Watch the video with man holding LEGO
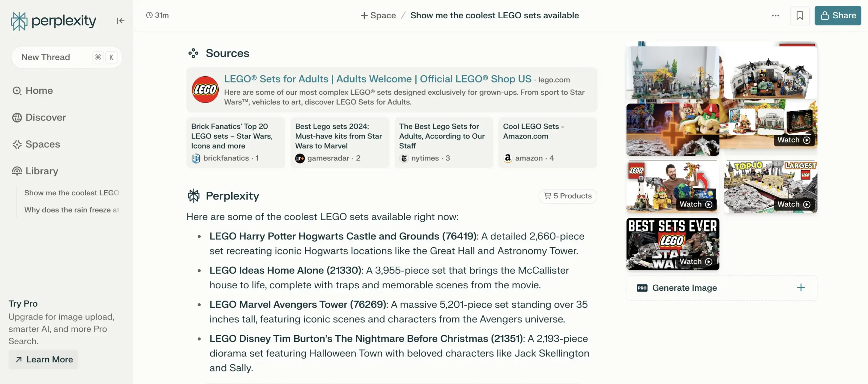Viewport: 868px width, 384px height. tap(673, 187)
